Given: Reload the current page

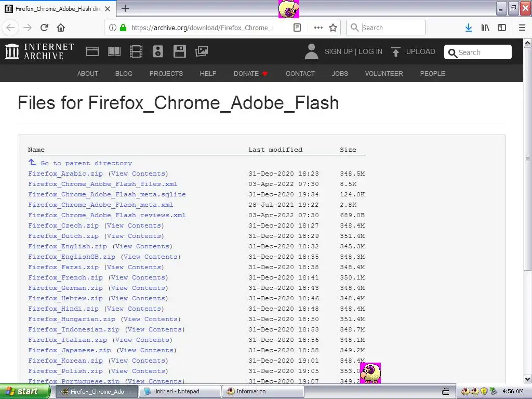Looking at the screenshot, I should pos(44,28).
